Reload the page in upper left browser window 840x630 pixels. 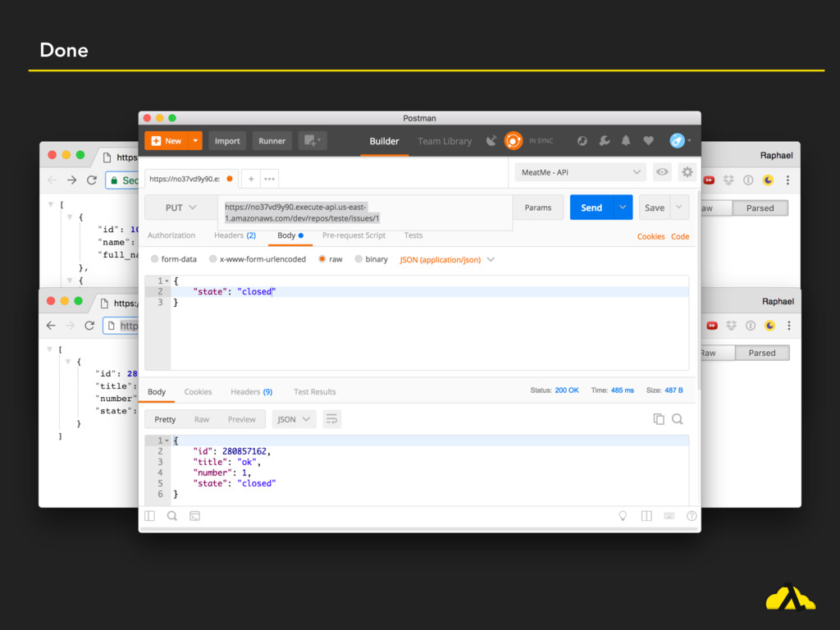[92, 180]
